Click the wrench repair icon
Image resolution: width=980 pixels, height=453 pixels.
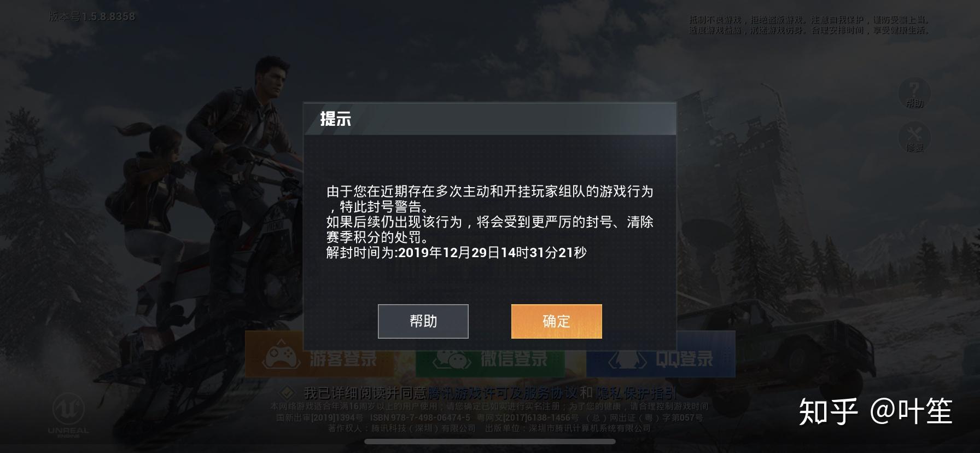coord(914,133)
